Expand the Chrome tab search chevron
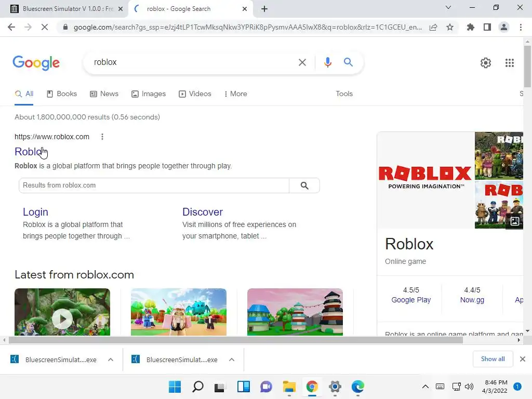The image size is (532, 399). (448, 7)
